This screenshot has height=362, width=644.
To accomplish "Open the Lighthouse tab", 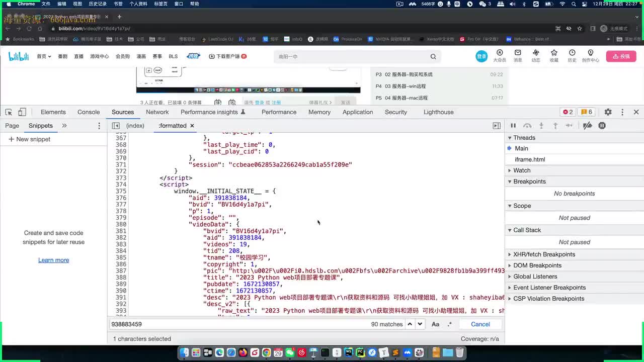I will click(x=439, y=112).
